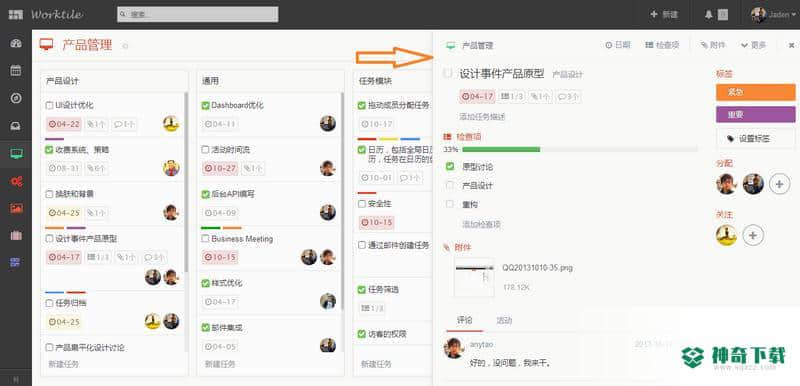Click the 附件 paperclip option in panel header
Viewport: 800px width, 386px height.
pos(713,45)
